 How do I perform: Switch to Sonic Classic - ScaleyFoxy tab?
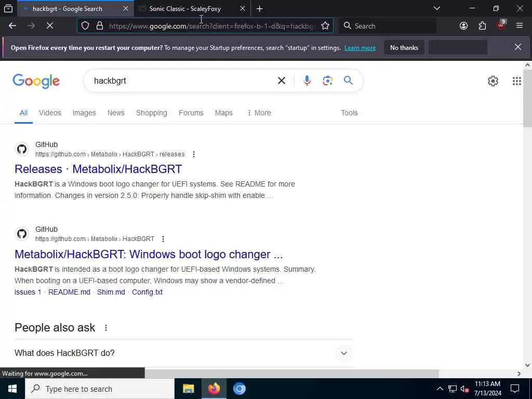tap(185, 9)
